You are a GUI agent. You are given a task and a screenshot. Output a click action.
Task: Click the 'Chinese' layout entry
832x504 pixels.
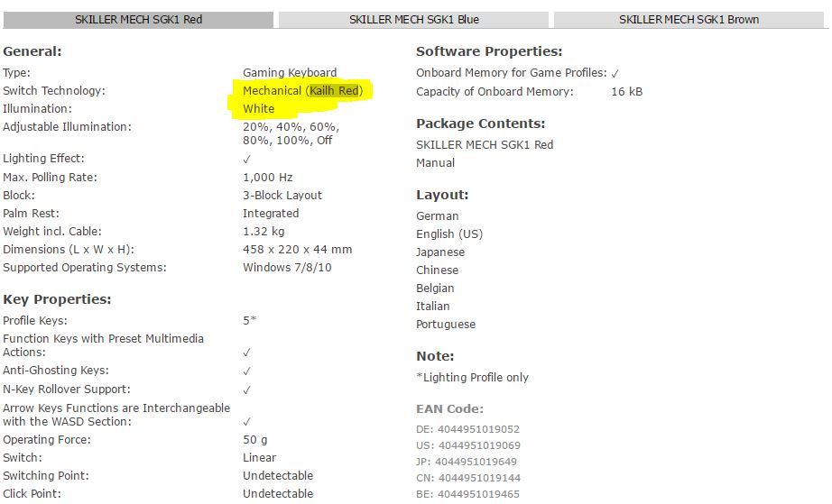[438, 270]
